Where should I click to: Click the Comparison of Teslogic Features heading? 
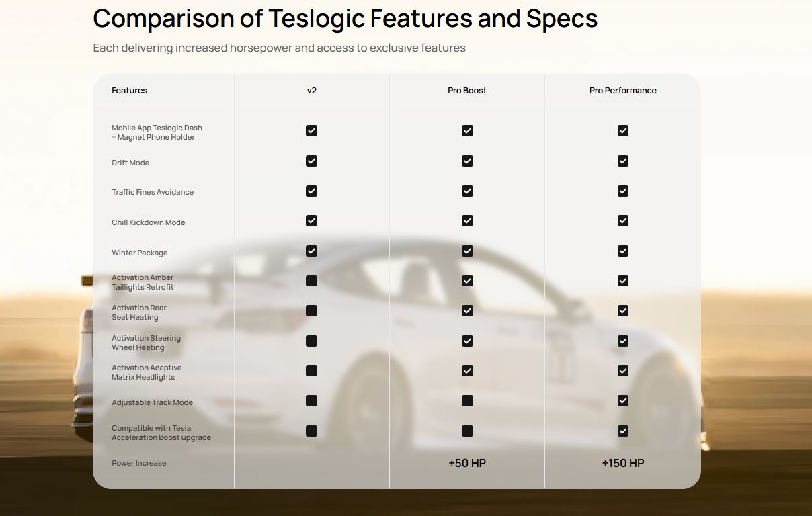[345, 19]
